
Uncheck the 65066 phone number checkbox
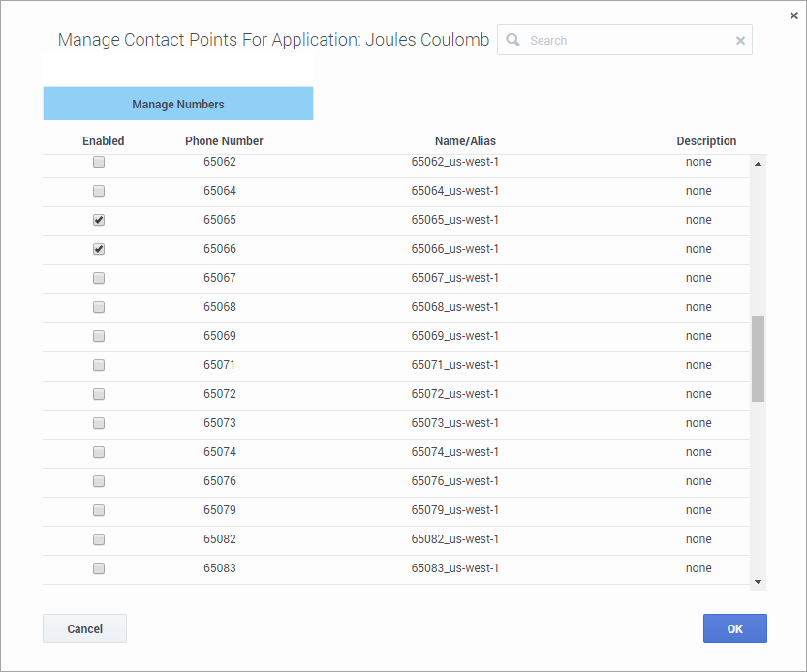[99, 249]
